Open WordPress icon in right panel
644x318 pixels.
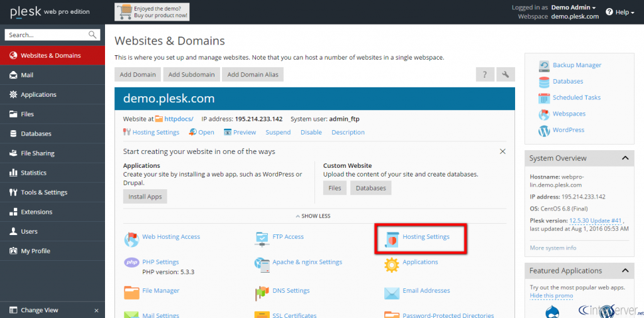544,131
